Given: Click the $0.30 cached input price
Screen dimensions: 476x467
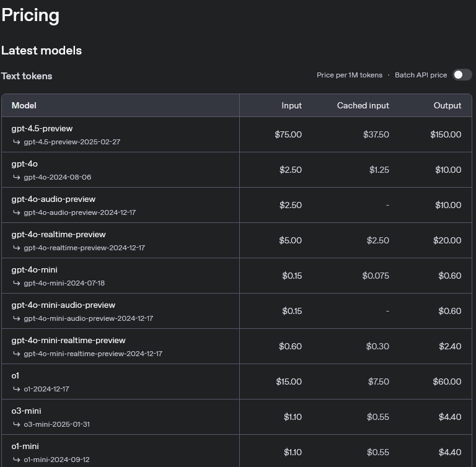Looking at the screenshot, I should [377, 346].
